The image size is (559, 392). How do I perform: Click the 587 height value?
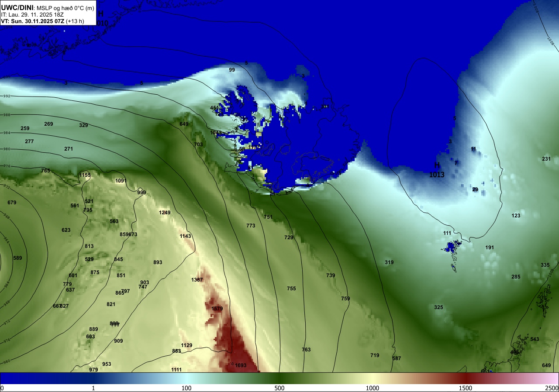(x=397, y=358)
